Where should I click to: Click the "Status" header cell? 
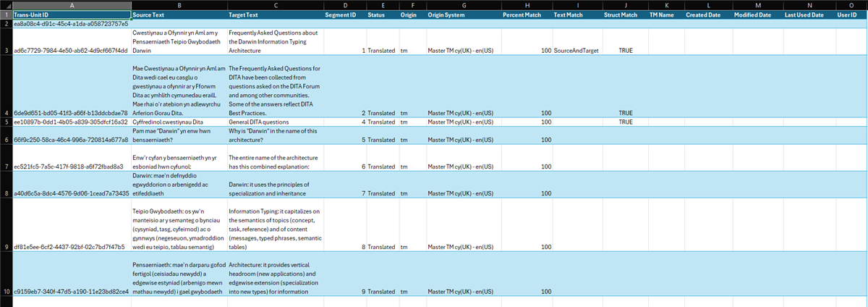[x=381, y=14]
